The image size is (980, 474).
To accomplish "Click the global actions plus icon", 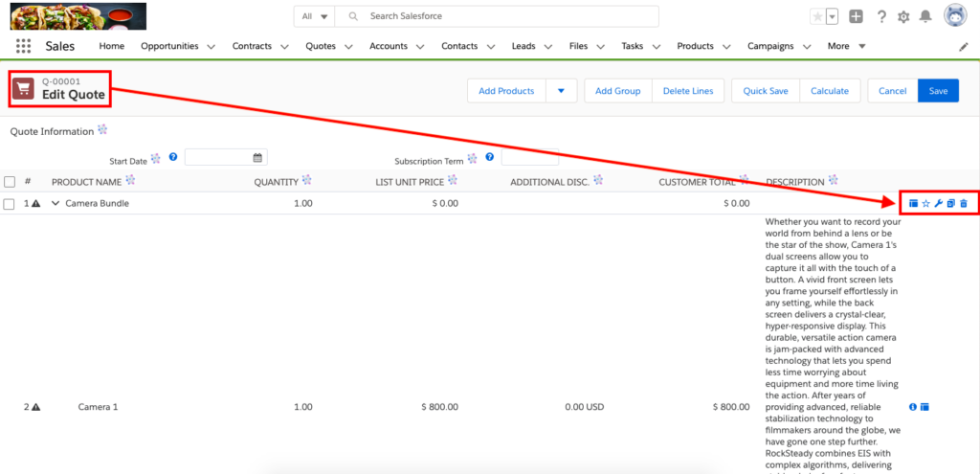I will (857, 17).
